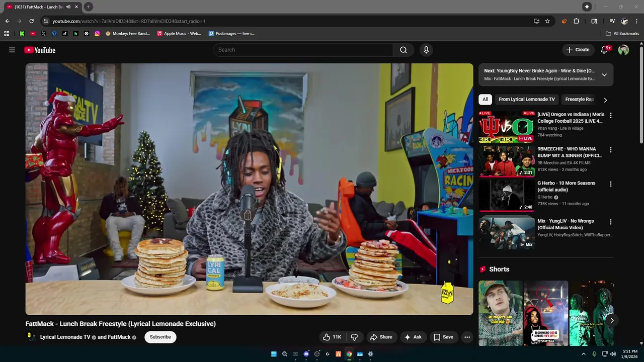Save the video to a playlist

pyautogui.click(x=443, y=337)
